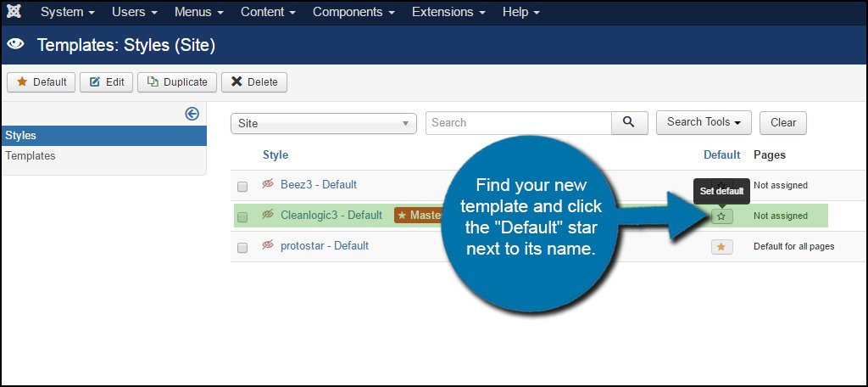868x387 pixels.
Task: Click the Templates eye icon in header
Action: point(16,45)
